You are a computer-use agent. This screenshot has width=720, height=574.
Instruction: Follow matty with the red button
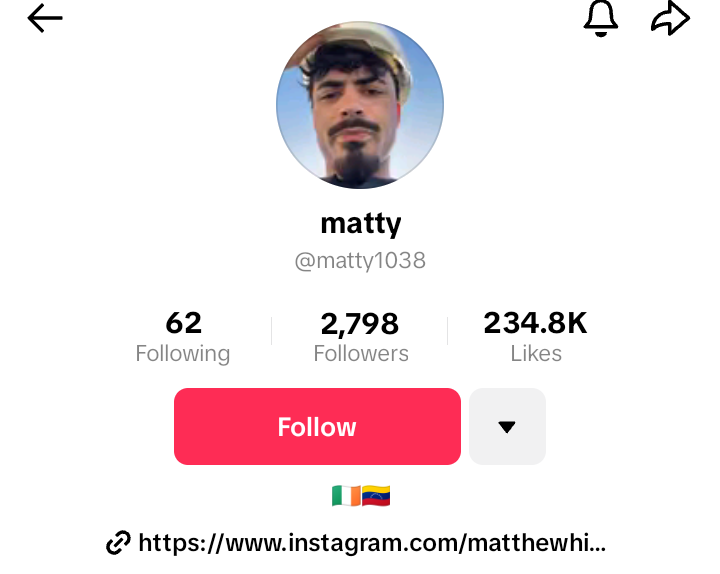pos(317,427)
